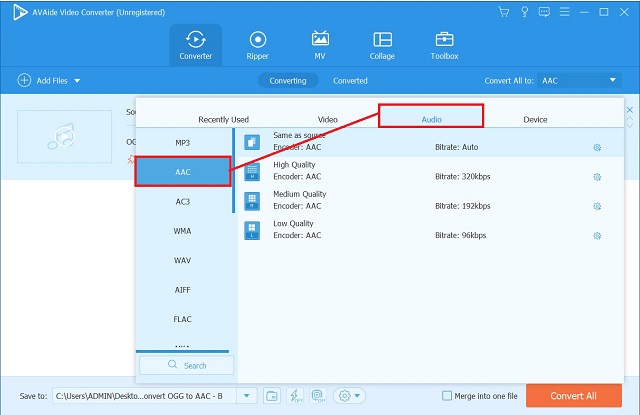Toggle the GPU hardware acceleration icon
This screenshot has width=640, height=415.
tap(318, 396)
